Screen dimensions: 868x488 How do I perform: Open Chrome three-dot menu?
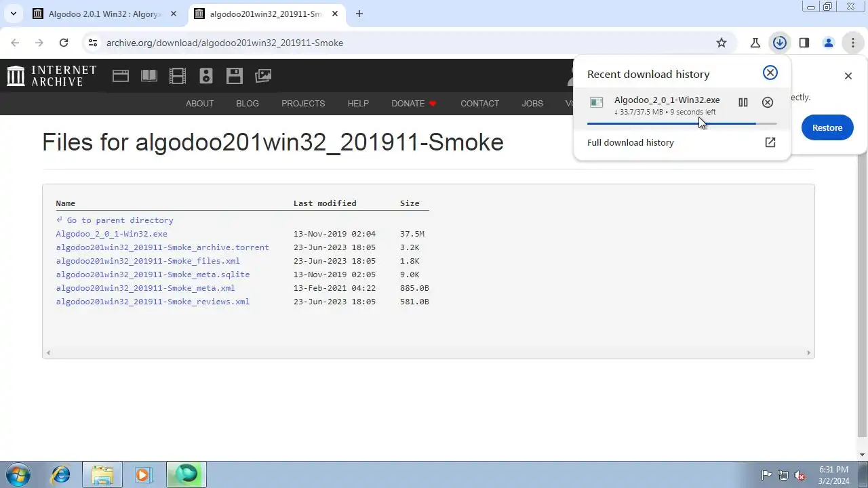click(x=853, y=43)
